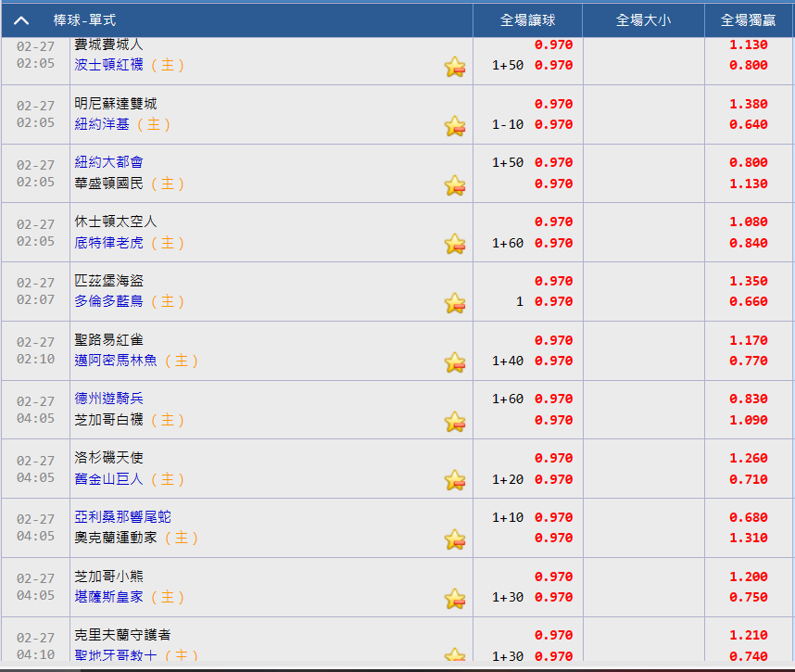Bet 洛杉磯天使 handicap odds 0.970
This screenshot has width=795, height=672.
point(554,458)
